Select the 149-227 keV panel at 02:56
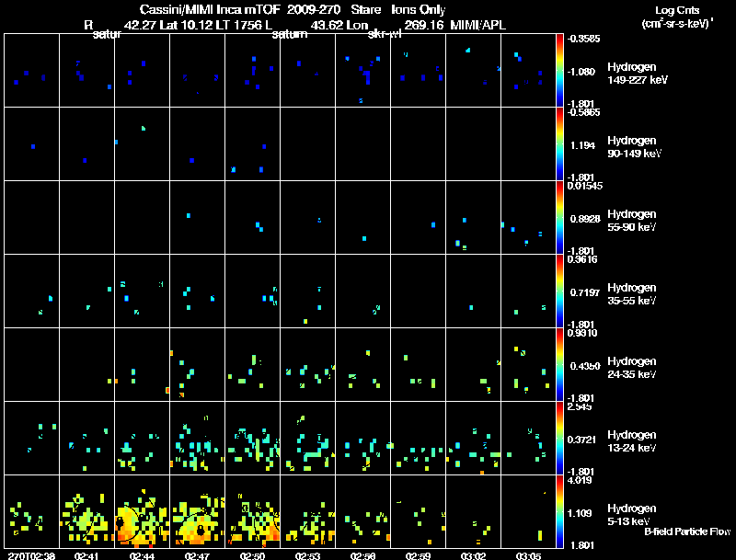Screen dimensions: 736x560 [x=362, y=70]
